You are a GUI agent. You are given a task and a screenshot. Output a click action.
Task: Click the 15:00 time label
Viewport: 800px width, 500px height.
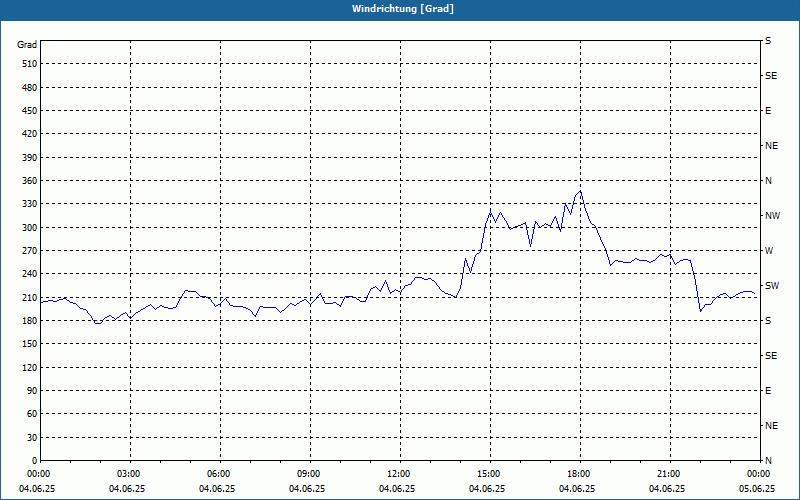pos(490,474)
